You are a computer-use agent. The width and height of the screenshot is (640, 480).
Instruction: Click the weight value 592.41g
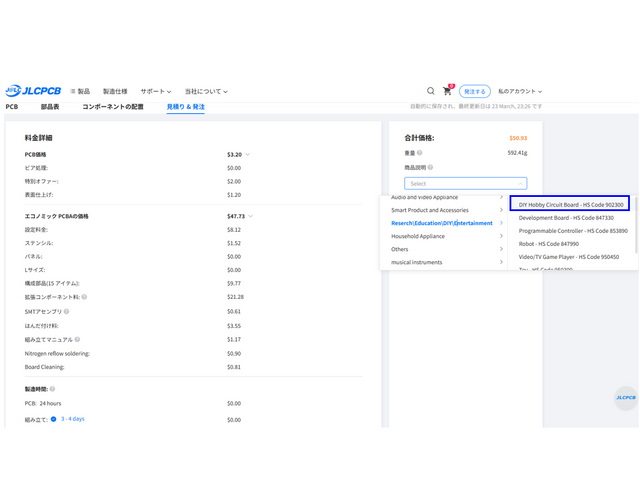tap(517, 153)
